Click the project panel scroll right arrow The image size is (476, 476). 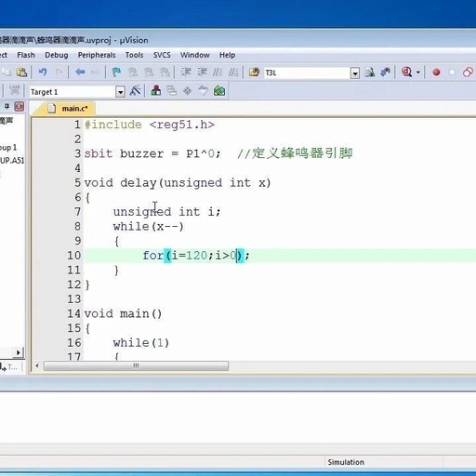point(19,352)
